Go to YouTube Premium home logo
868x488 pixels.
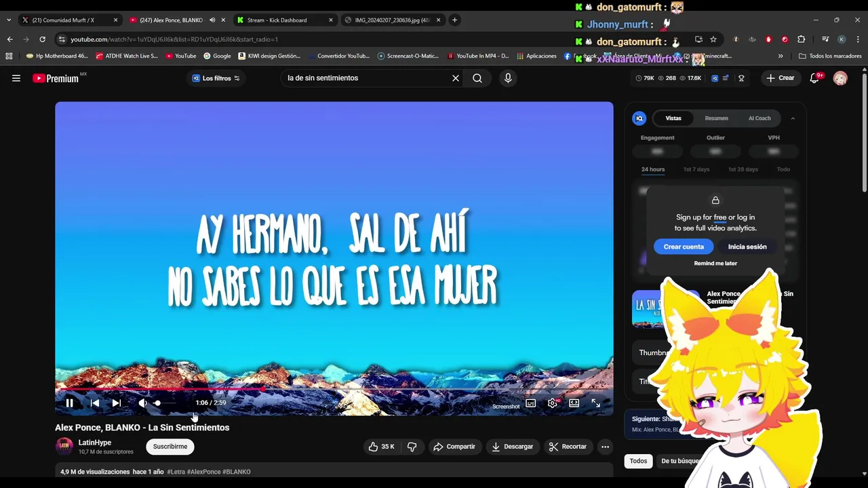56,78
